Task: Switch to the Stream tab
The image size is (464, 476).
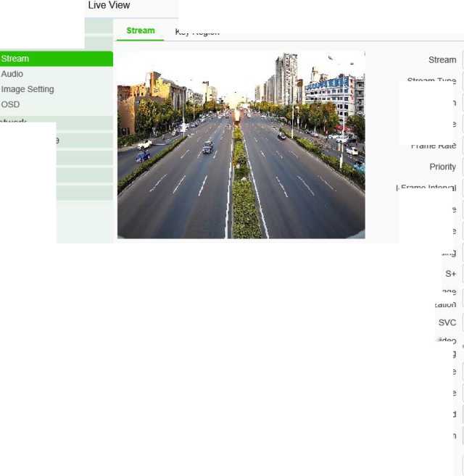Action: click(140, 30)
